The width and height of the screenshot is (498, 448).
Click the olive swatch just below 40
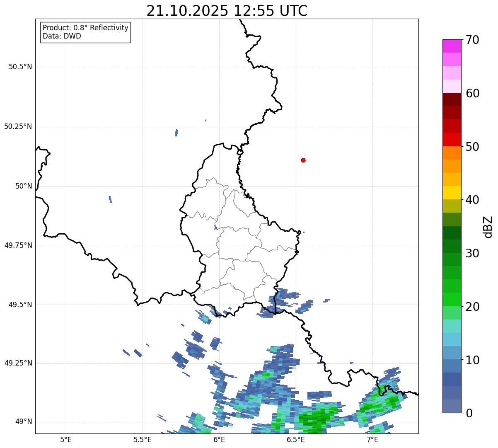click(452, 206)
